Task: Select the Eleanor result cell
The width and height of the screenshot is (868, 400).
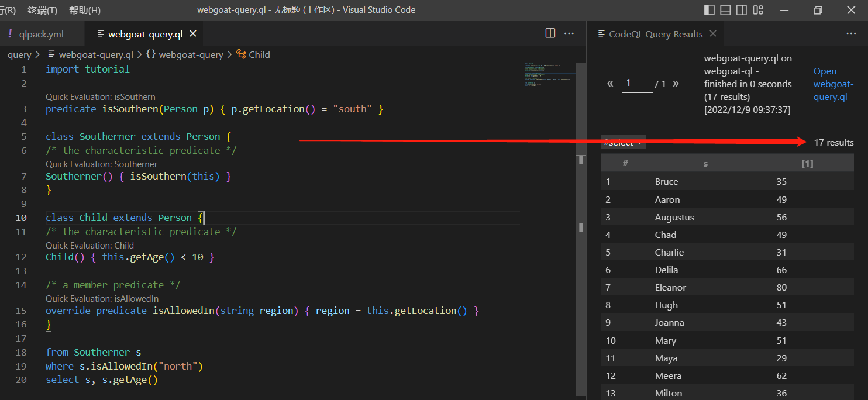Action: click(670, 287)
